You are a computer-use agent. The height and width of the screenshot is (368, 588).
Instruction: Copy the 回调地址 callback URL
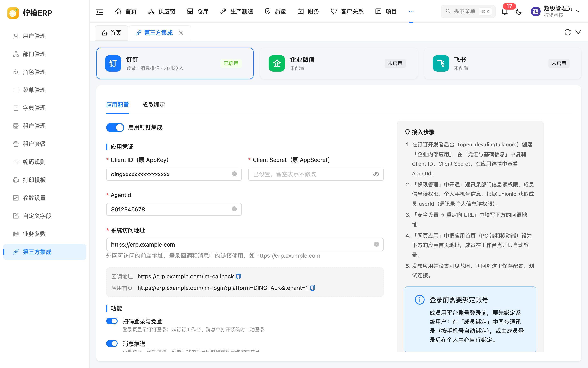click(x=238, y=276)
